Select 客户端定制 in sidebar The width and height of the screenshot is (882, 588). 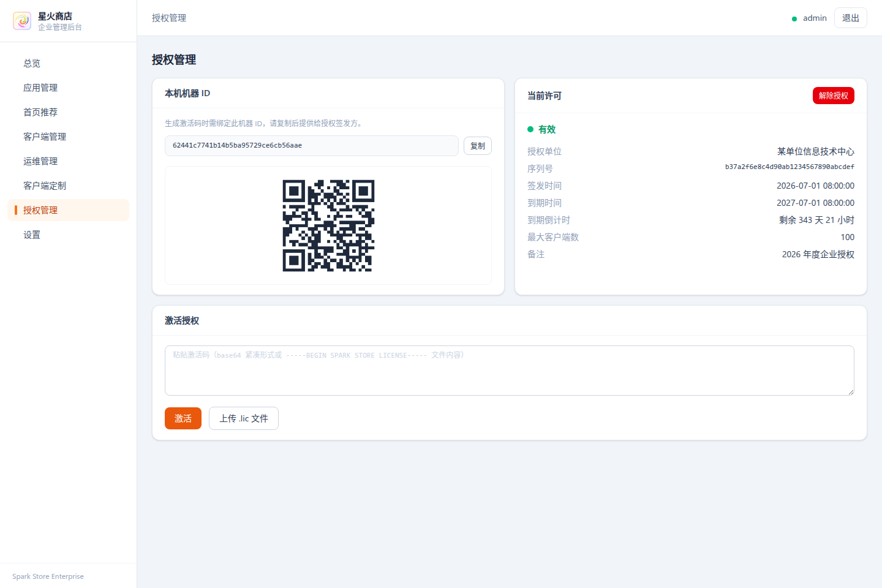click(69, 186)
